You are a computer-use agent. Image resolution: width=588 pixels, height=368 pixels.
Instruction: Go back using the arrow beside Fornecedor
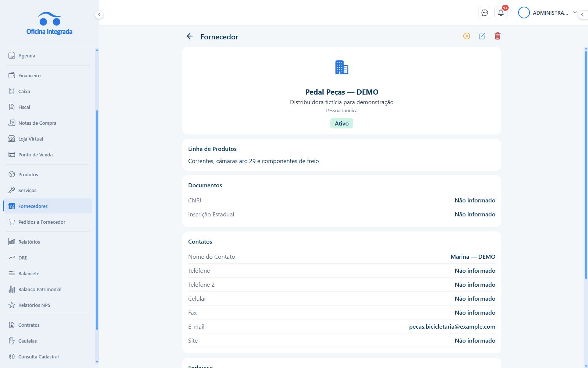[x=190, y=36]
